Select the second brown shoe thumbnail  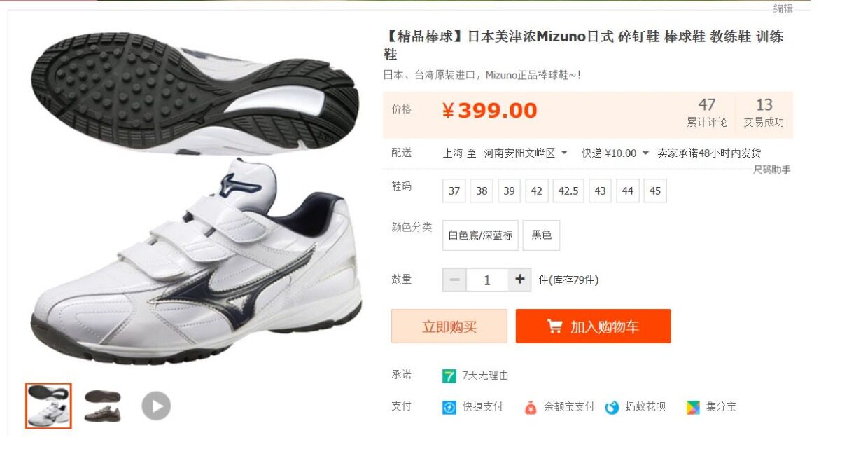point(102,406)
